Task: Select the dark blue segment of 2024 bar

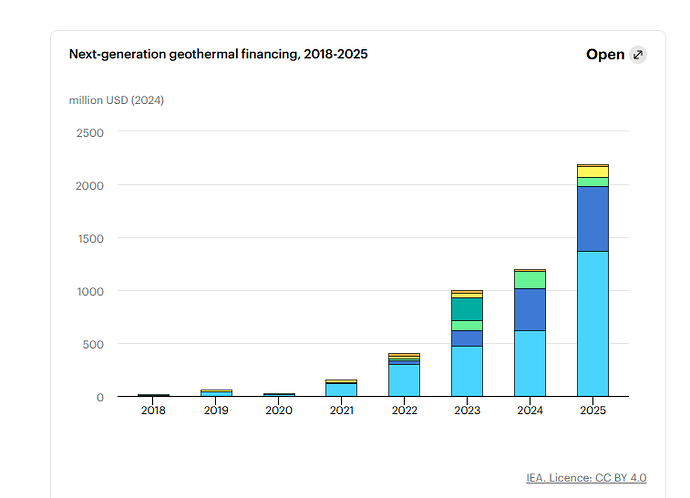Action: pyautogui.click(x=530, y=310)
